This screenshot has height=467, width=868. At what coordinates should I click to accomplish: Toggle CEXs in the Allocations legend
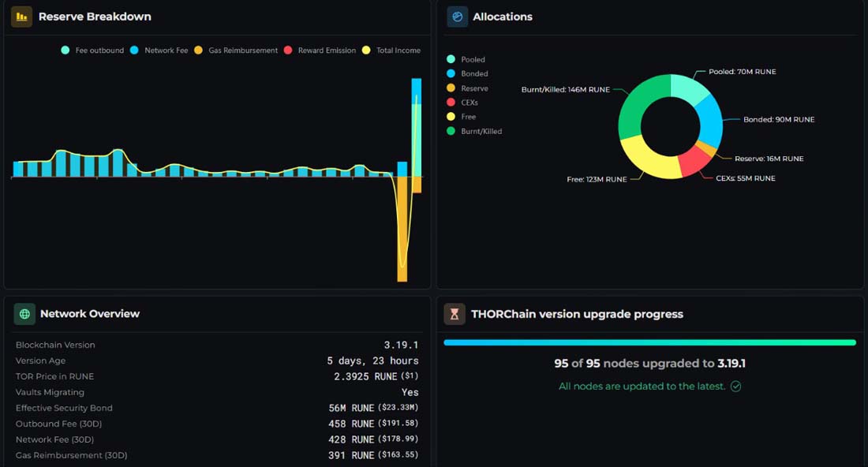coord(462,103)
